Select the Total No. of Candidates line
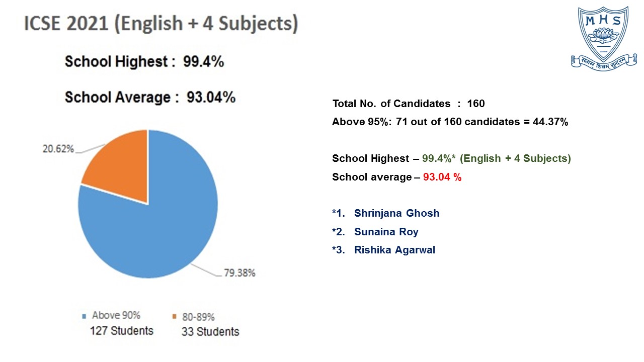The width and height of the screenshot is (644, 362). click(x=409, y=104)
